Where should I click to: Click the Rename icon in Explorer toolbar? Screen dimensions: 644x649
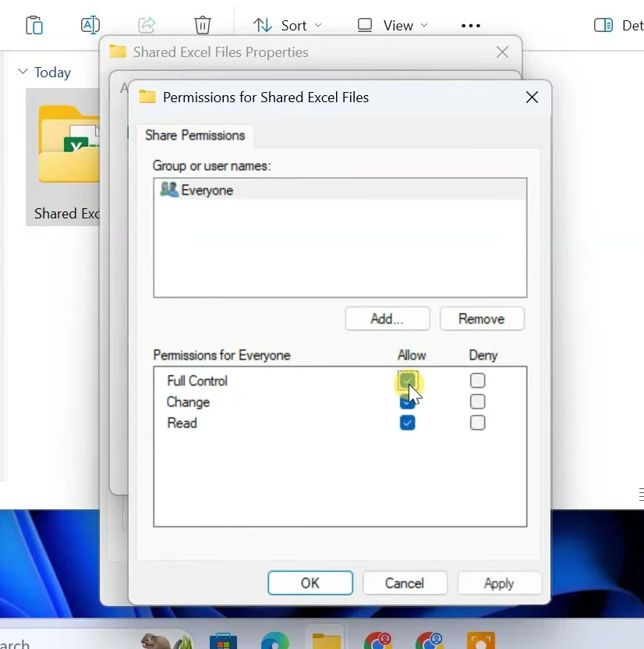tap(90, 25)
